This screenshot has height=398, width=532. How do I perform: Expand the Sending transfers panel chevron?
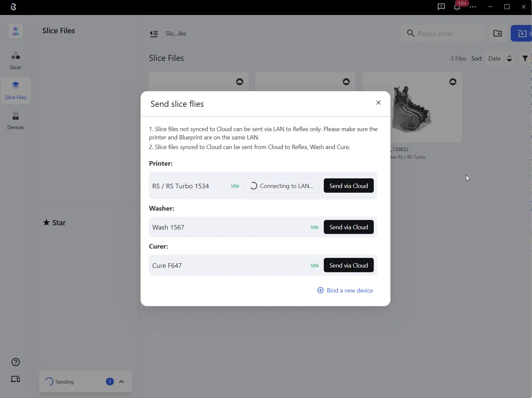[122, 382]
